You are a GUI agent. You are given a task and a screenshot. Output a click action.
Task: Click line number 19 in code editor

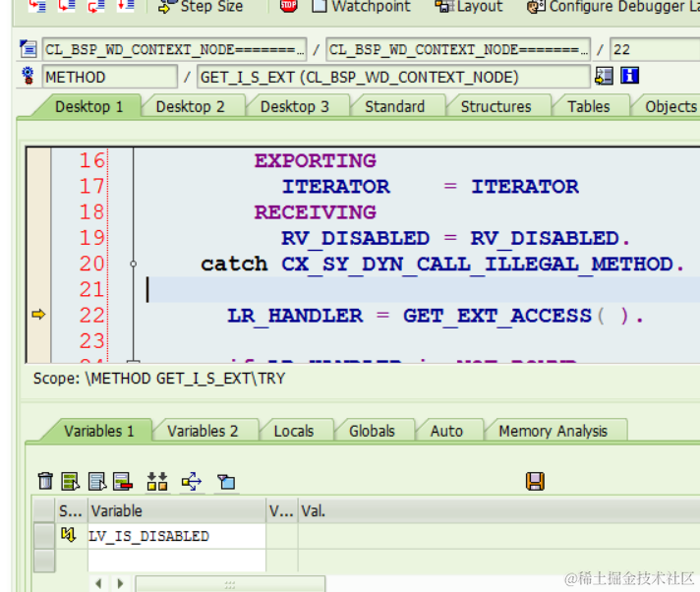coord(92,238)
